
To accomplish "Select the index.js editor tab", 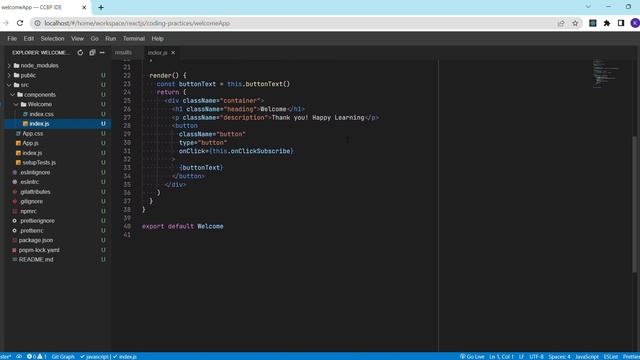I will coord(158,53).
